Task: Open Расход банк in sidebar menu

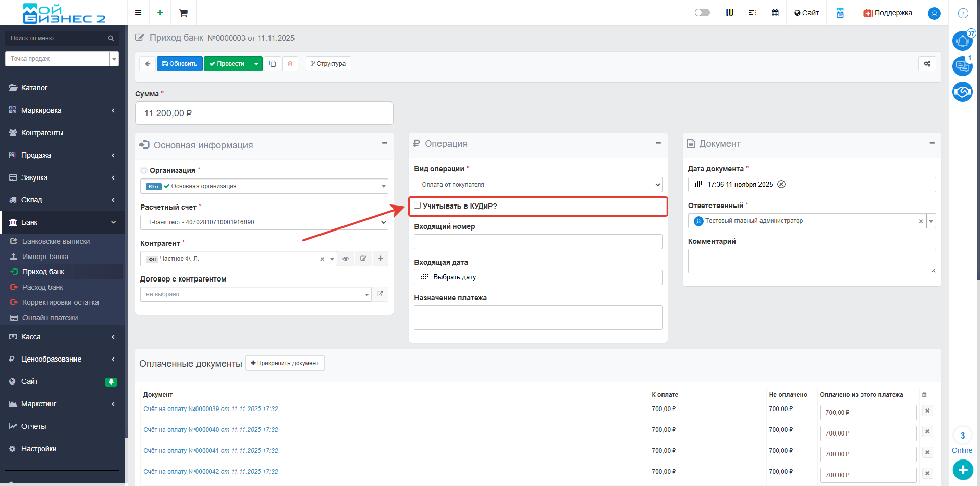Action: pyautogui.click(x=43, y=287)
